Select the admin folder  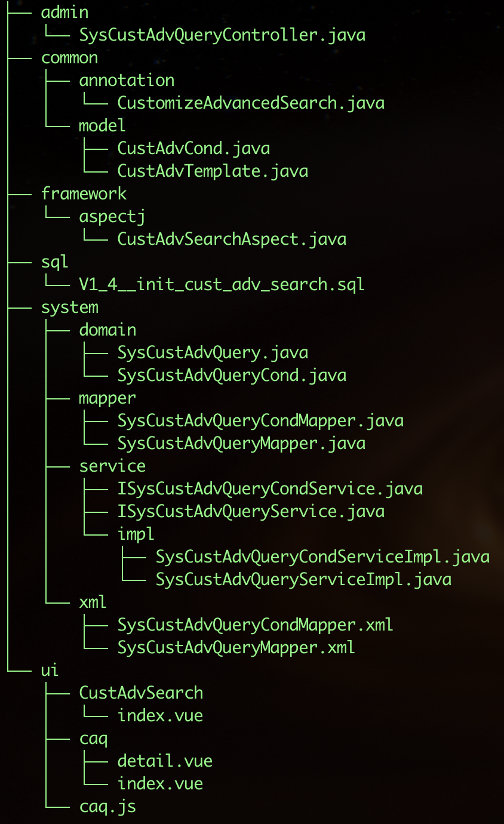[x=64, y=13]
